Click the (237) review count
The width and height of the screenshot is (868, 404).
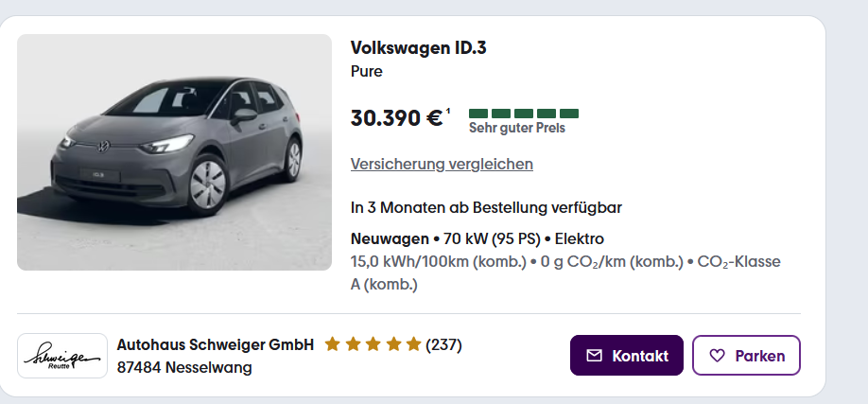pyautogui.click(x=443, y=344)
